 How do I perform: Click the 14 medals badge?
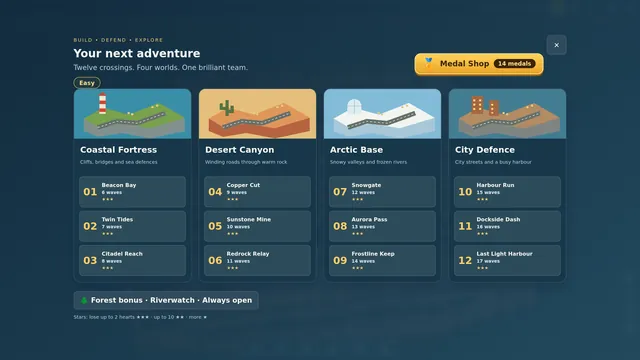(x=514, y=64)
